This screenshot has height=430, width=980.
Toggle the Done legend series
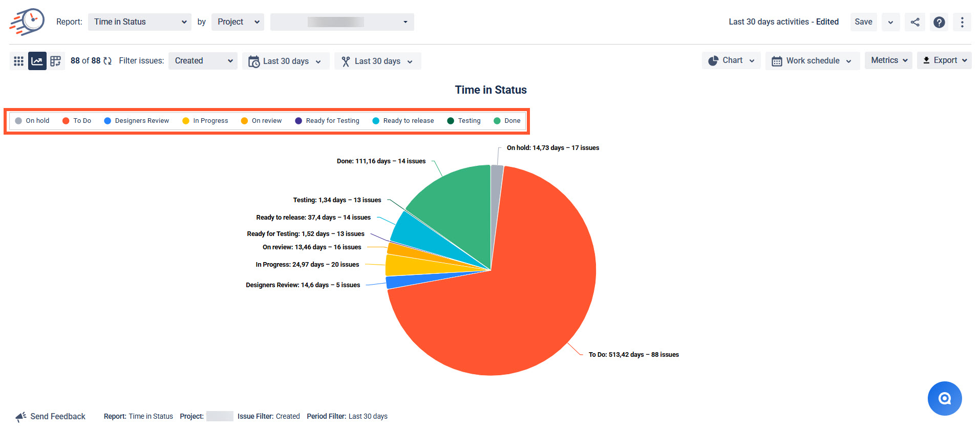(507, 121)
